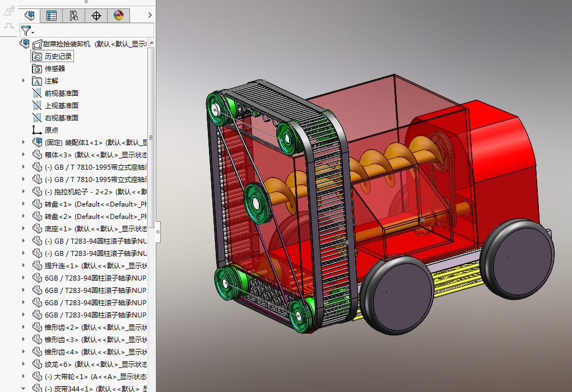This screenshot has width=572, height=392.
Task: Click the 历史记录 history folder icon
Action: click(37, 57)
